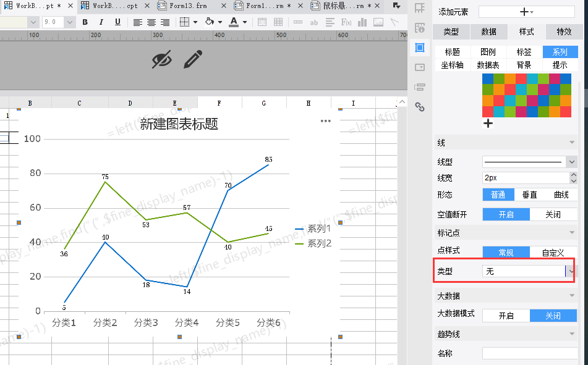Set line shape to 曲线
Image resolution: width=588 pixels, height=365 pixels.
[561, 195]
